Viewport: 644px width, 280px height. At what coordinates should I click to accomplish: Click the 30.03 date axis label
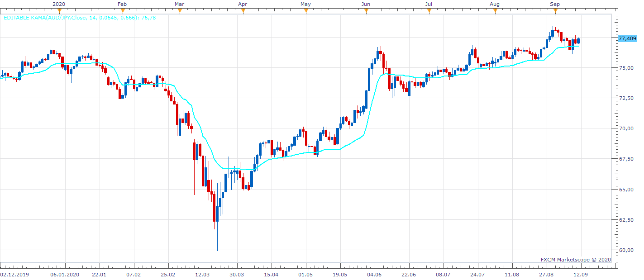[237, 274]
